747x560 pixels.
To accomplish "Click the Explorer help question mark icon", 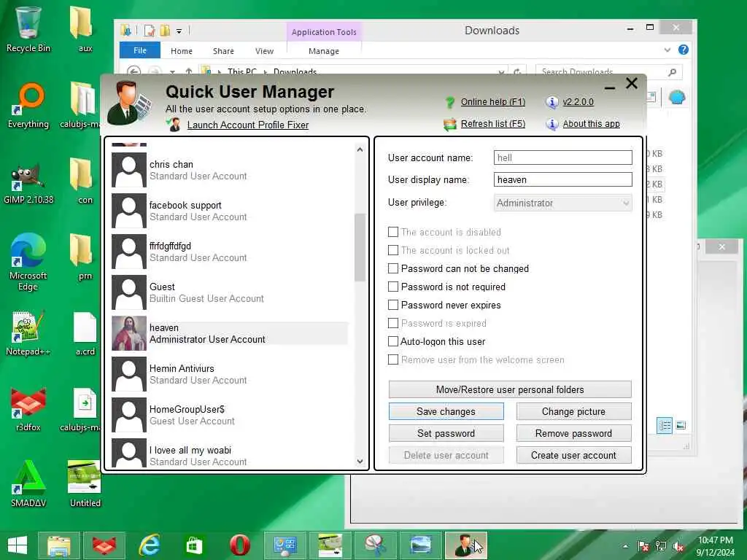I will (684, 50).
